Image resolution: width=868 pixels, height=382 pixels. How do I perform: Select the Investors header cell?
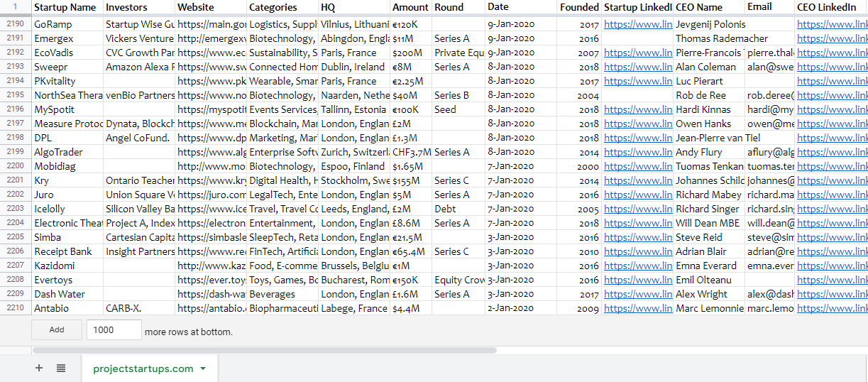[x=139, y=7]
